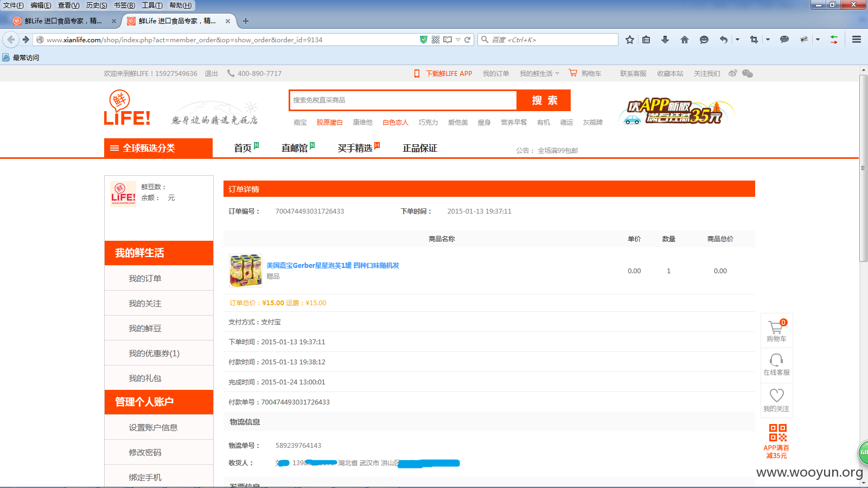Expand dropdown next to the bug-like toolbar icon
The width and height of the screenshot is (868, 488).
[818, 40]
